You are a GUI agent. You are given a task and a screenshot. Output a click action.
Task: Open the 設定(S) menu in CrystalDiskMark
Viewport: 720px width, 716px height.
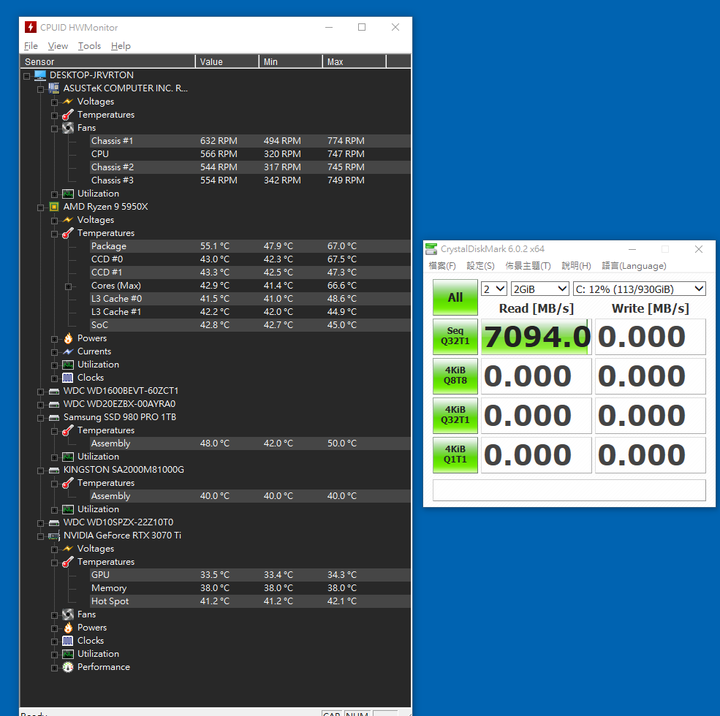click(480, 266)
